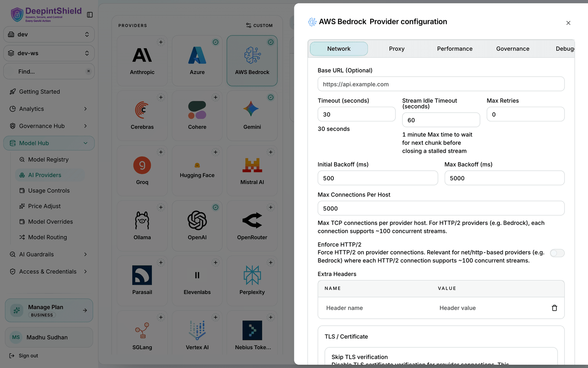Image resolution: width=588 pixels, height=368 pixels.
Task: Select the AWS Bedrock provider card
Action: tap(252, 61)
